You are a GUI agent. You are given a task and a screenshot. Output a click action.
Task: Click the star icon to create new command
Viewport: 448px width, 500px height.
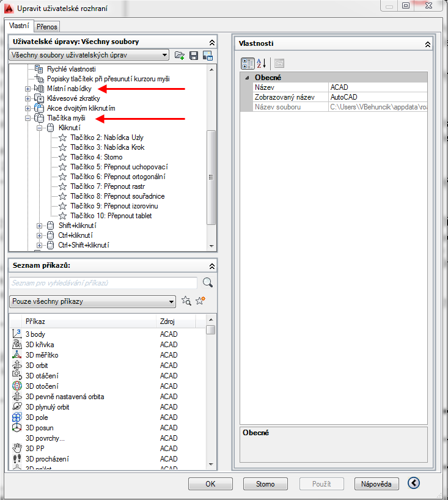[200, 301]
